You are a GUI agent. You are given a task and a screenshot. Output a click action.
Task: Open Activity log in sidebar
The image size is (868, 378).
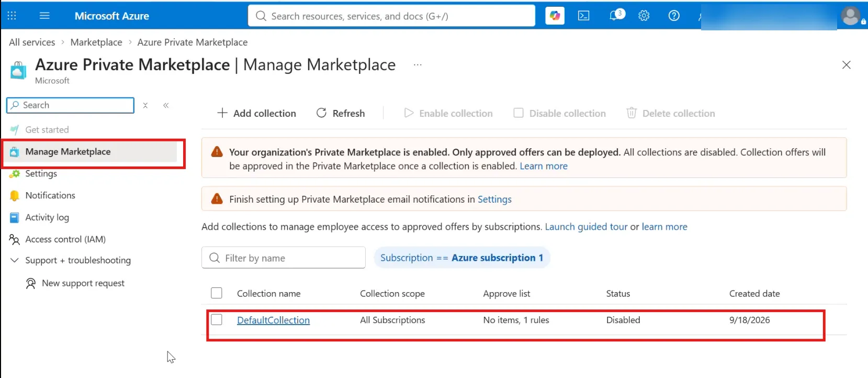[x=47, y=217]
